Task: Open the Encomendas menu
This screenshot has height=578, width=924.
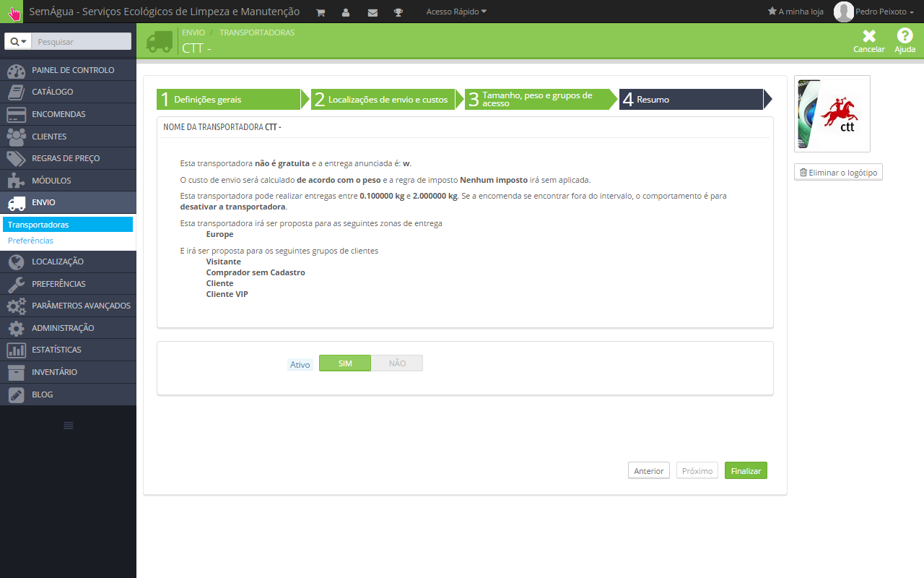Action: click(68, 114)
